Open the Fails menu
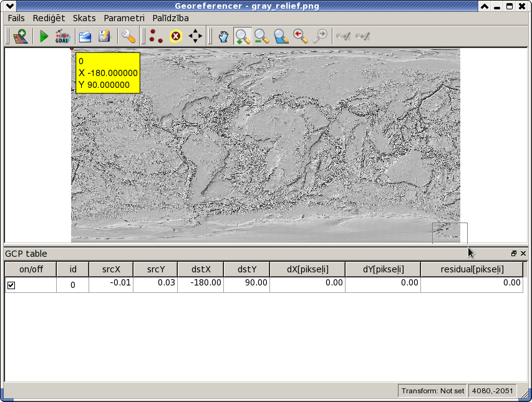This screenshot has height=402, width=532. 16,18
